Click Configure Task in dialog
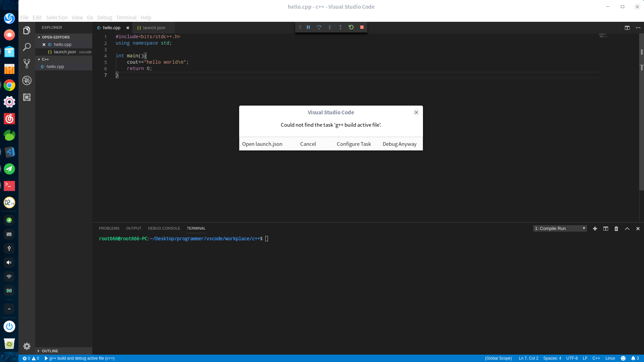This screenshot has height=362, width=644. point(354,144)
